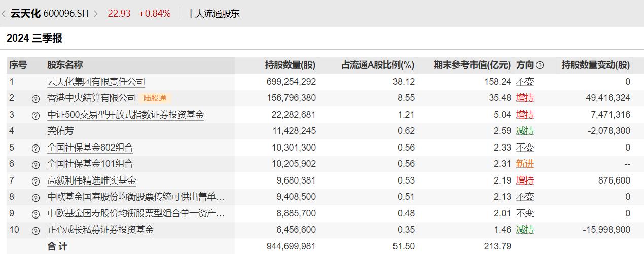644x254 pixels.
Task: Click stock name 云天化 600096.SH
Action: 49,14
